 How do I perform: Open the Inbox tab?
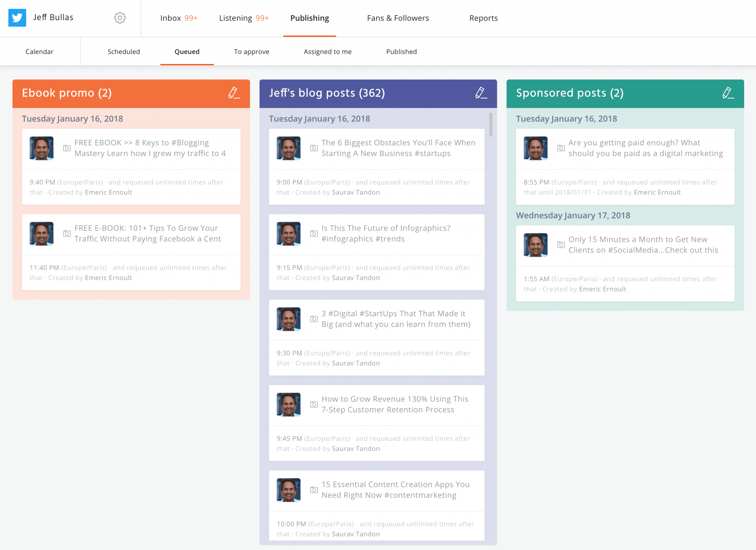pos(179,18)
